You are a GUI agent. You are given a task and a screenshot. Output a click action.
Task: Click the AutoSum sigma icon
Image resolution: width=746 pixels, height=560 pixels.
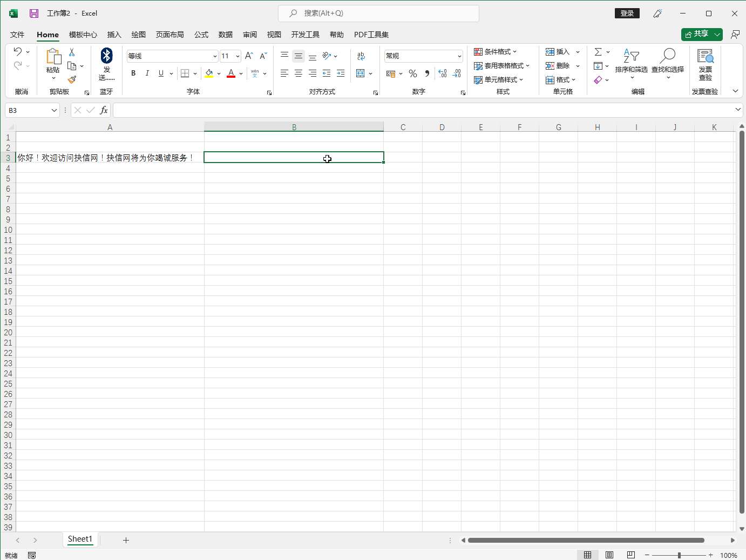(x=598, y=52)
